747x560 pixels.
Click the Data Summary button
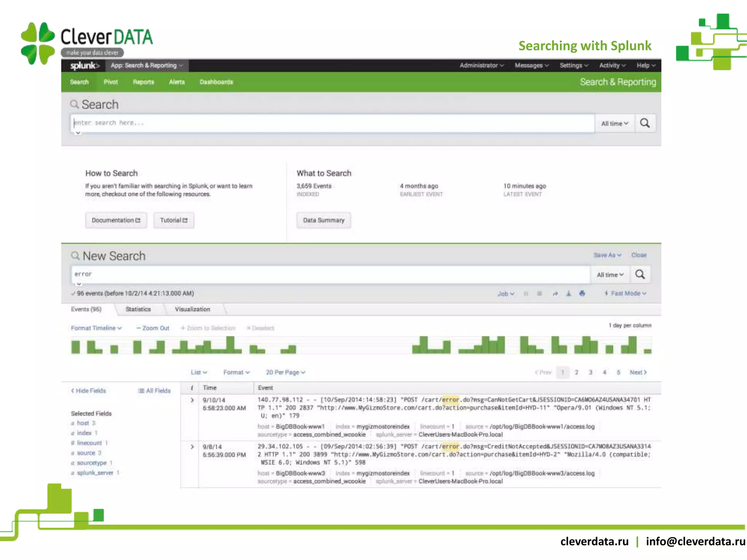[324, 220]
